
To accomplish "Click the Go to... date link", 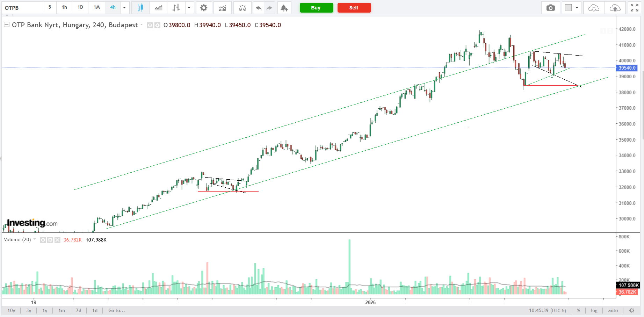I will [116, 310].
